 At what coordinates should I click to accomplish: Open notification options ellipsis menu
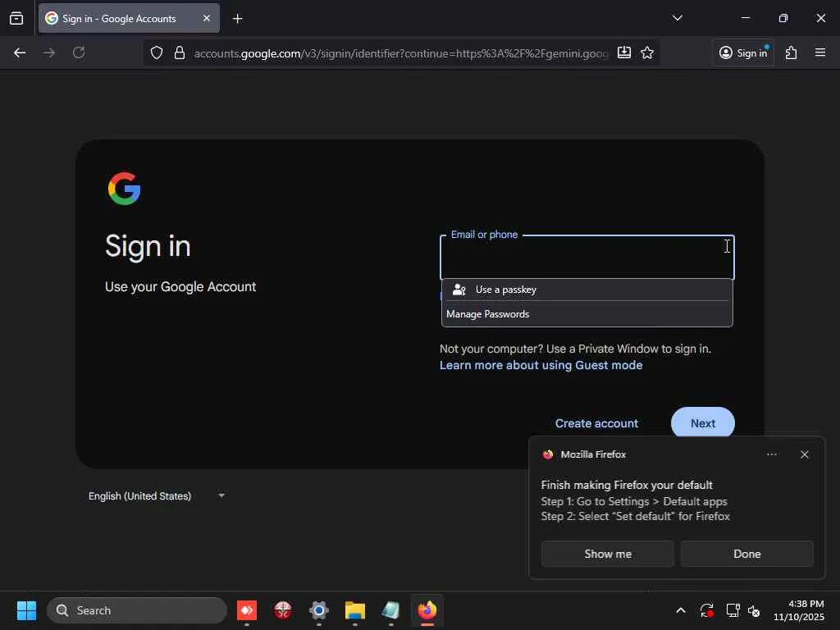click(x=771, y=454)
